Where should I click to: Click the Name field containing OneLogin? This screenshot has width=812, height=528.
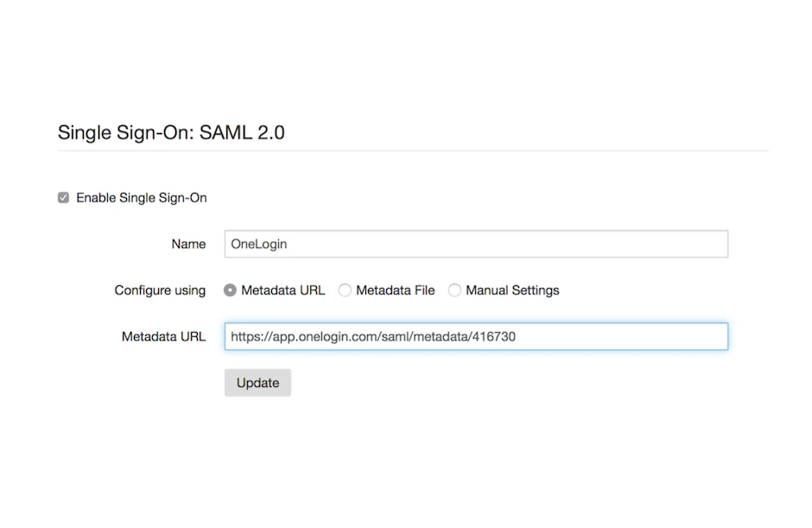476,244
